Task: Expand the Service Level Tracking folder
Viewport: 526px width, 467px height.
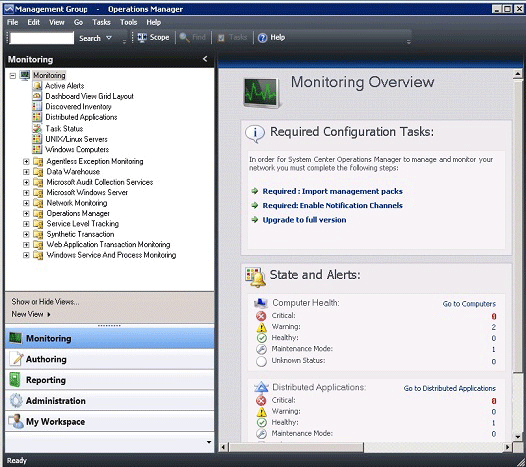Action: (26, 224)
